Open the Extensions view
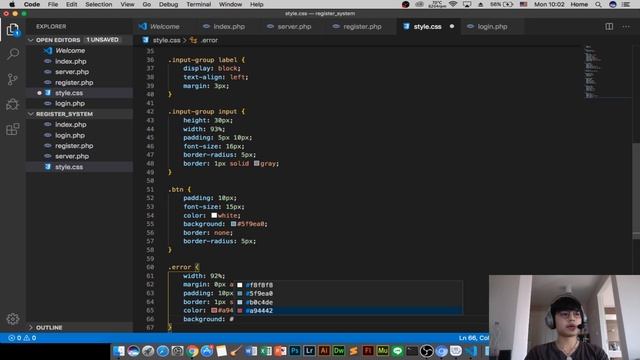Viewport: 640px width, 360px height. [x=13, y=129]
